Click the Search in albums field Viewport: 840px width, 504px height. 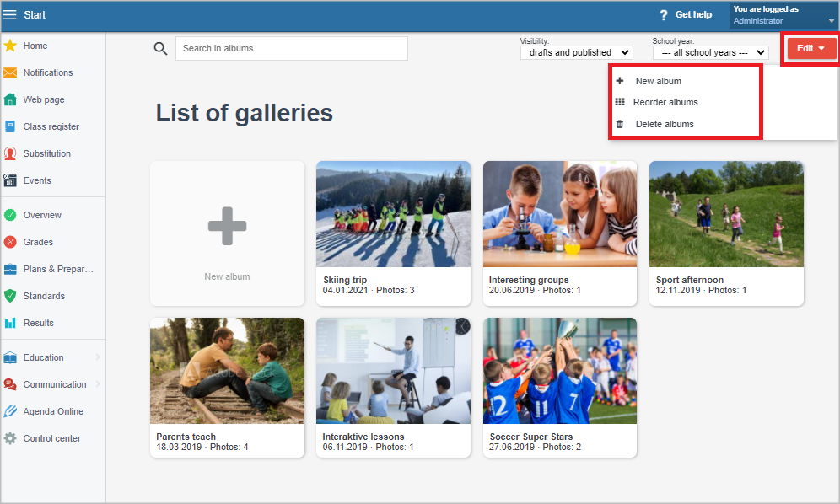(292, 48)
